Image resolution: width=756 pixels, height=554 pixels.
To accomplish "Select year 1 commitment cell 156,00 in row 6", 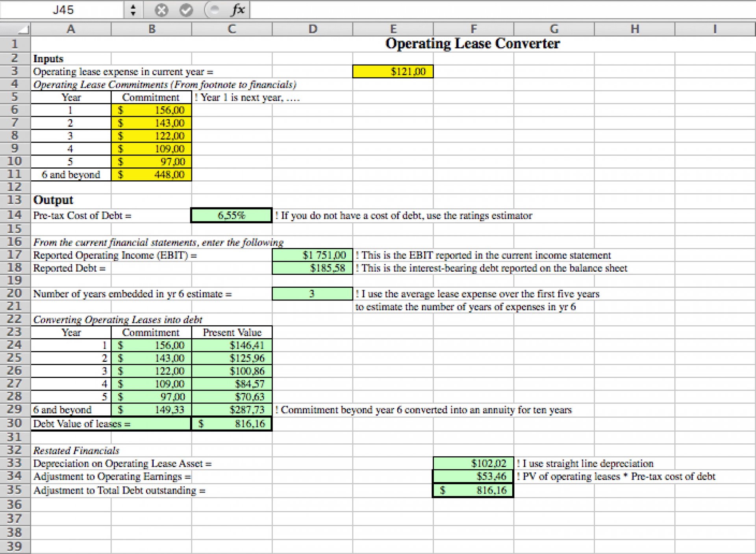I will 152,110.
